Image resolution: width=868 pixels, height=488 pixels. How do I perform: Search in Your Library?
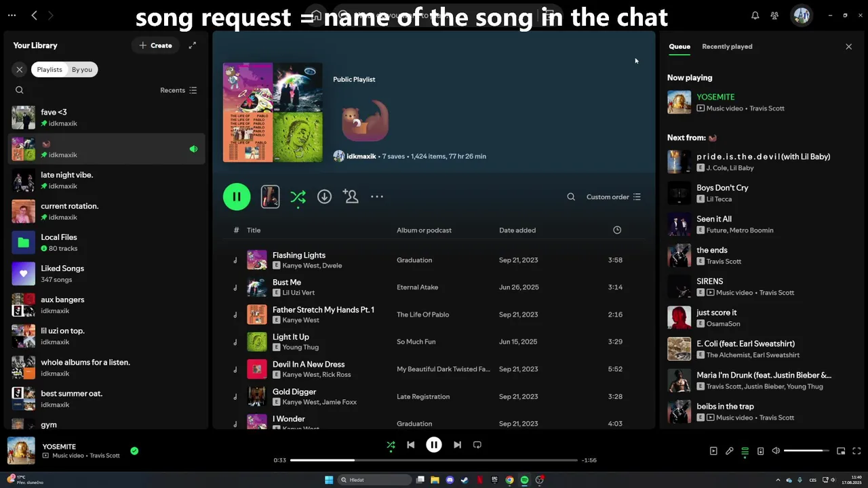[x=19, y=90]
